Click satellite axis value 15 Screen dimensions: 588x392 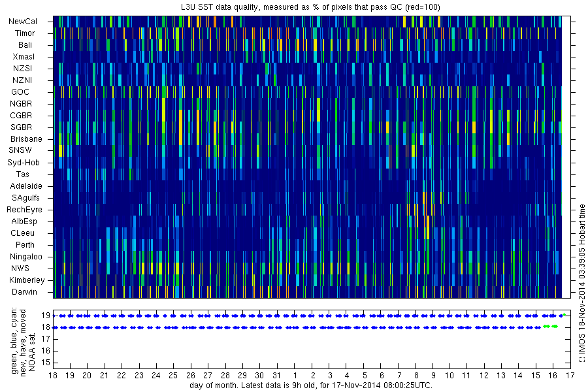45,363
